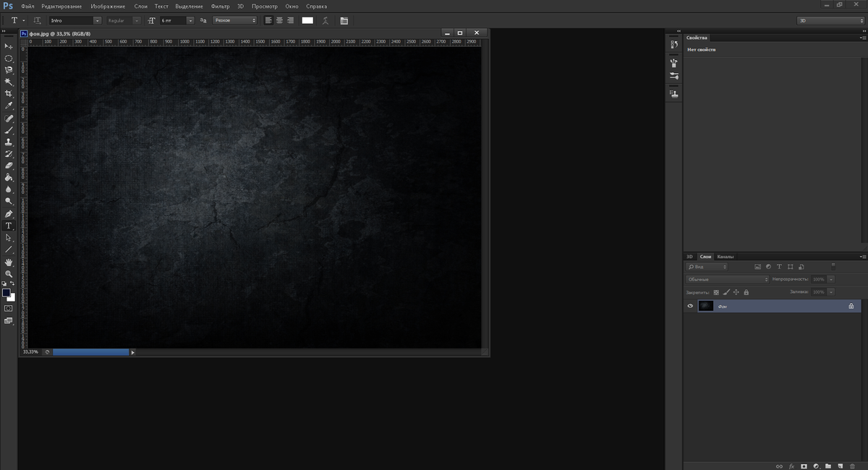Image resolution: width=868 pixels, height=470 pixels.
Task: Click the foreground color swatch
Action: 7,293
